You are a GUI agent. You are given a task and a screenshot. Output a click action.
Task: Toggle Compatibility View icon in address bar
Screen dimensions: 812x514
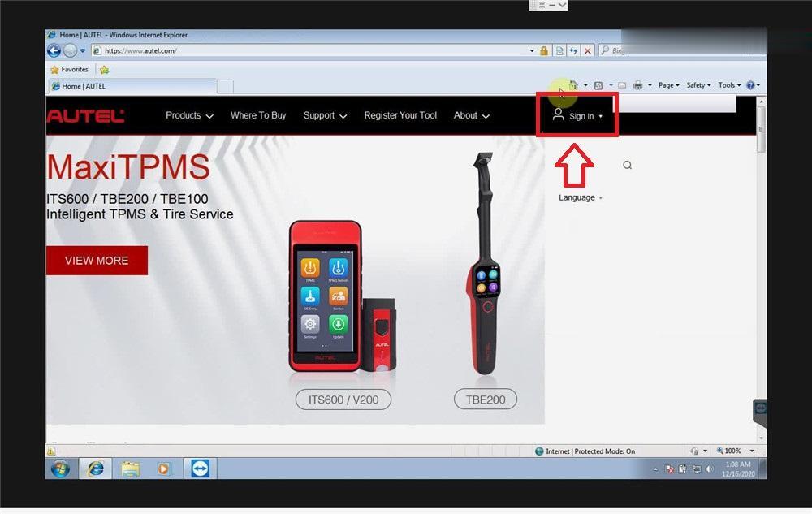point(559,50)
